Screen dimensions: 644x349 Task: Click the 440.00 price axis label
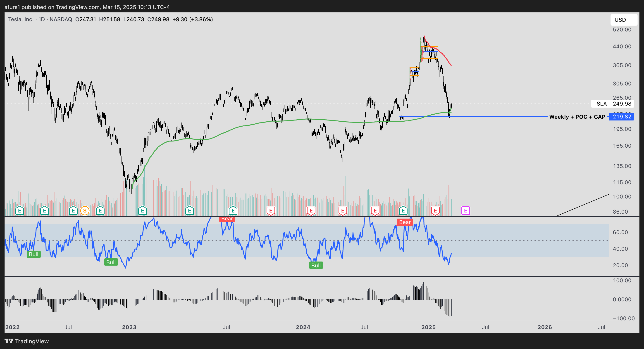[x=622, y=46]
